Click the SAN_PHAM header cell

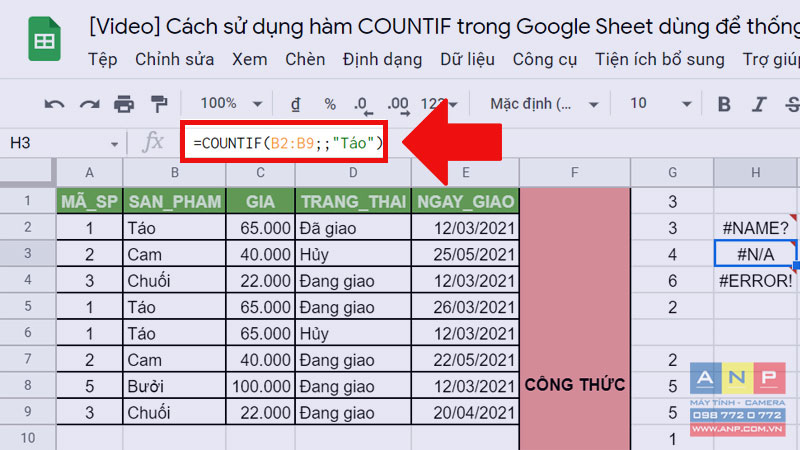click(x=174, y=201)
